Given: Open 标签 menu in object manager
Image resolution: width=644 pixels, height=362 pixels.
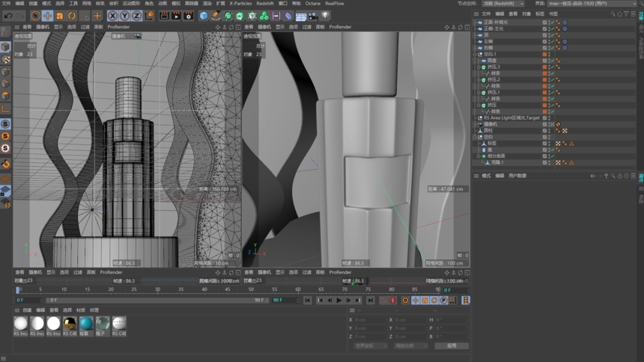Looking at the screenshot, I should (540, 14).
